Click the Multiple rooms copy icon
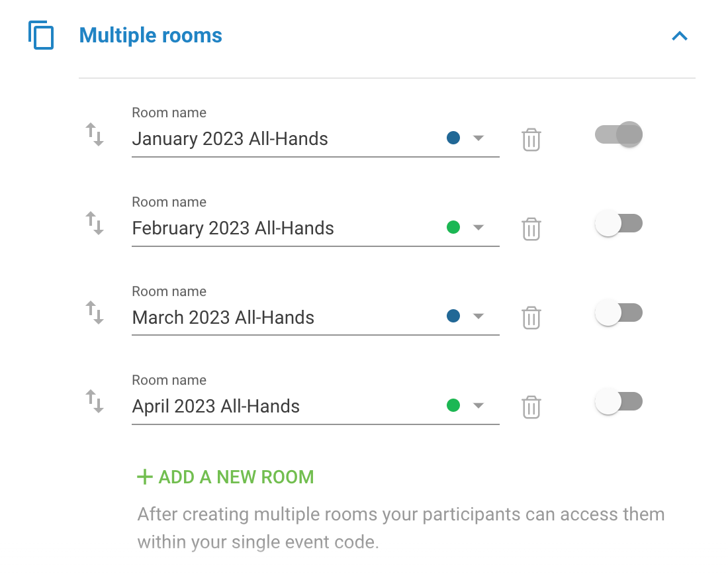 41,35
